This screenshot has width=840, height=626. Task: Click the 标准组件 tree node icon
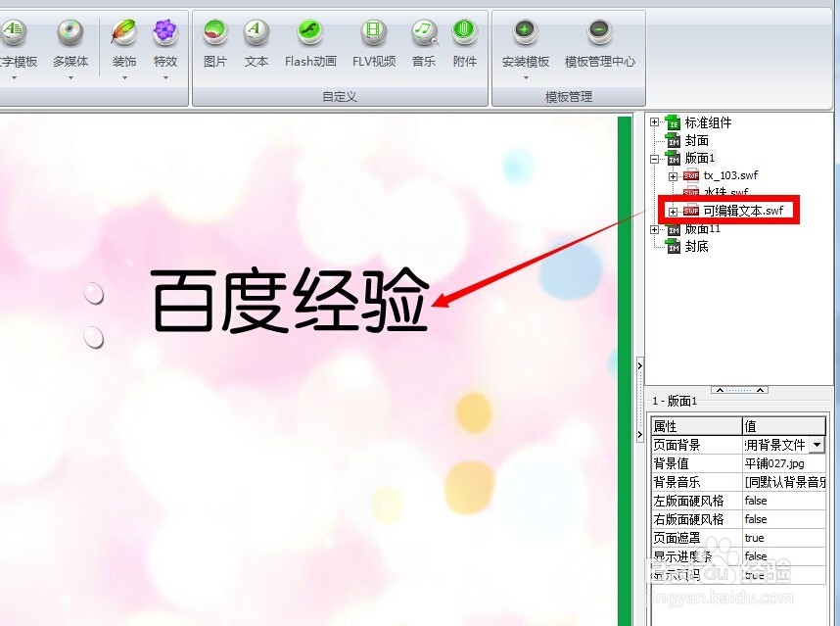pos(673,122)
